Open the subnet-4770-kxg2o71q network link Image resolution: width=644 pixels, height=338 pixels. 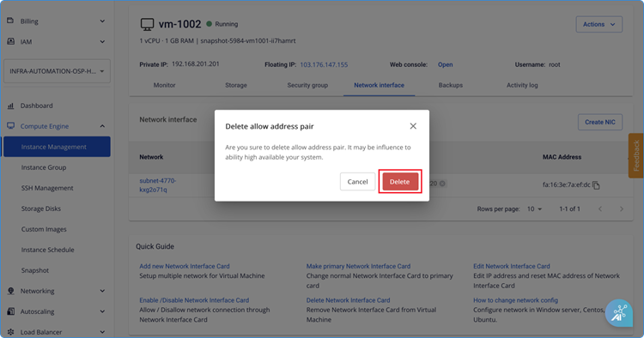(158, 185)
